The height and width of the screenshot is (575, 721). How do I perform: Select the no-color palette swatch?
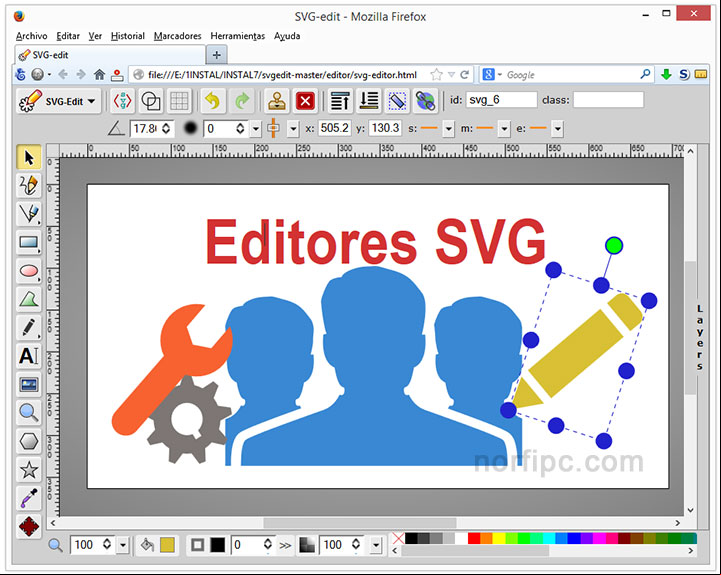point(398,539)
